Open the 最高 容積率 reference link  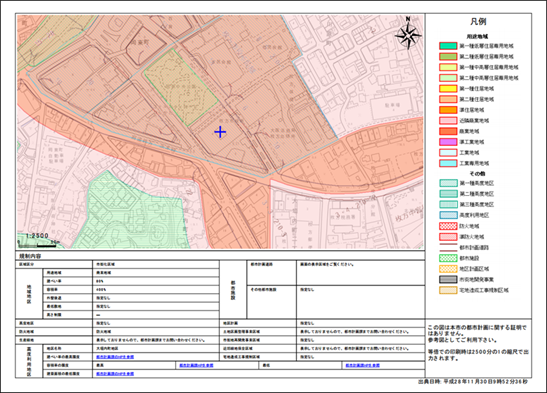[196, 365]
